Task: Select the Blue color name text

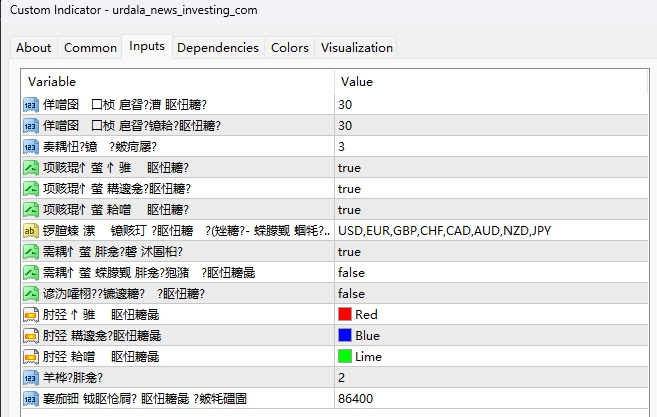Action: (x=367, y=336)
